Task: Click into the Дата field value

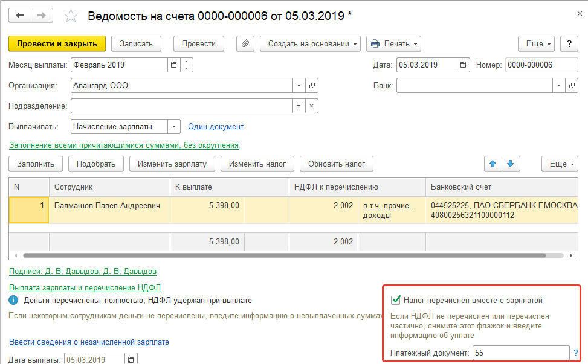Action: pyautogui.click(x=427, y=65)
